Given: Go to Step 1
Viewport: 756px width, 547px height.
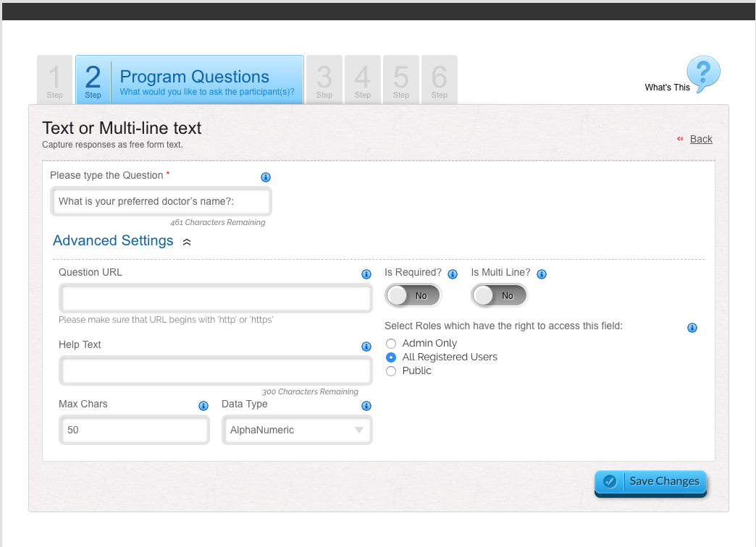Looking at the screenshot, I should (x=54, y=80).
